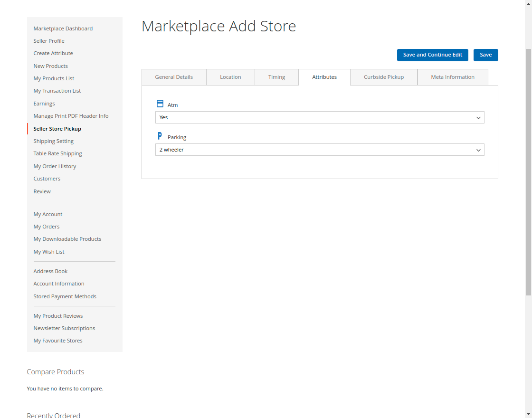Viewport: 532px width, 418px height.
Task: Open the Meta Information tab
Action: click(x=452, y=77)
